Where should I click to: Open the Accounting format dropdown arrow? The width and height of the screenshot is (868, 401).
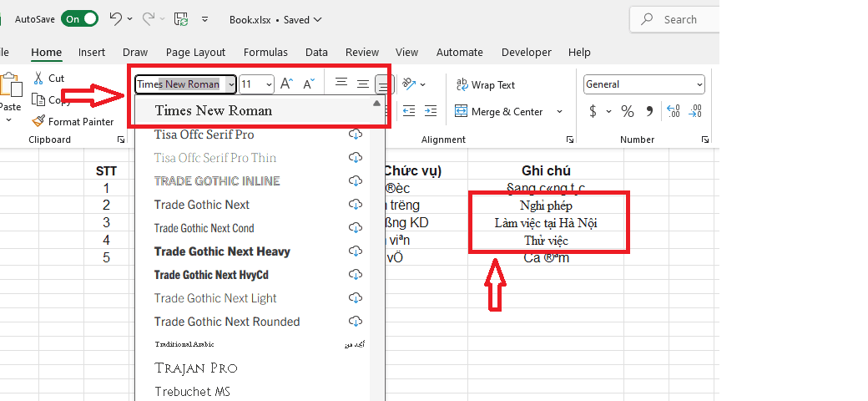pos(609,111)
